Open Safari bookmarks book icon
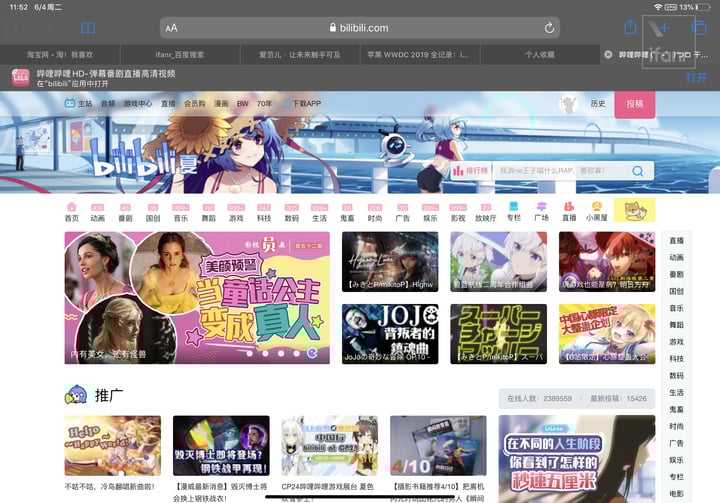The height and width of the screenshot is (503, 720). click(x=89, y=28)
